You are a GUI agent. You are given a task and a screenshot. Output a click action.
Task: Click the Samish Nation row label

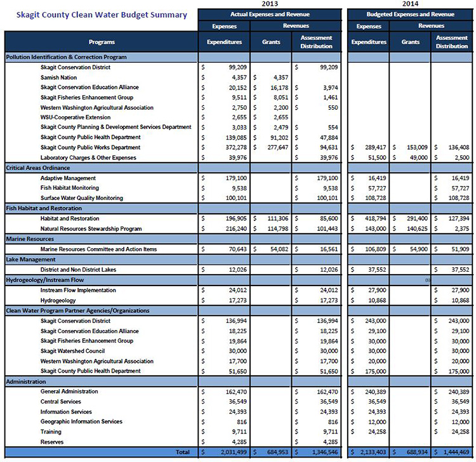coord(60,77)
